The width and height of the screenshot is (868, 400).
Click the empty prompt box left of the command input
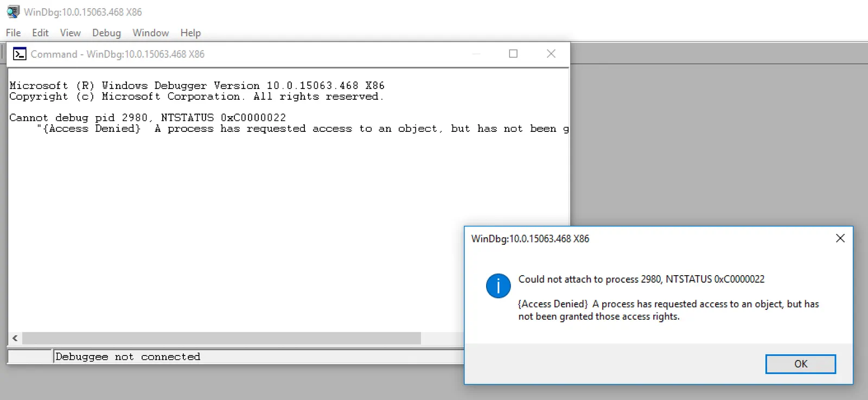pos(30,357)
